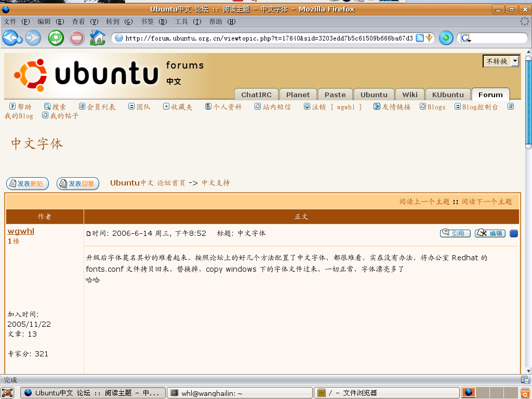The image size is (532, 399).
Task: Reload the page with the green refresh icon
Action: pos(56,37)
